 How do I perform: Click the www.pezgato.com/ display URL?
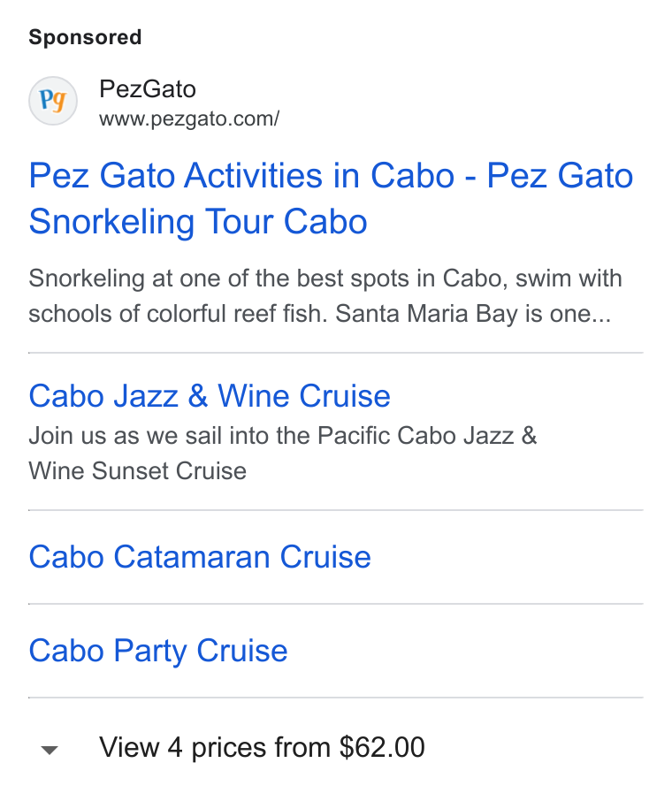(x=189, y=119)
